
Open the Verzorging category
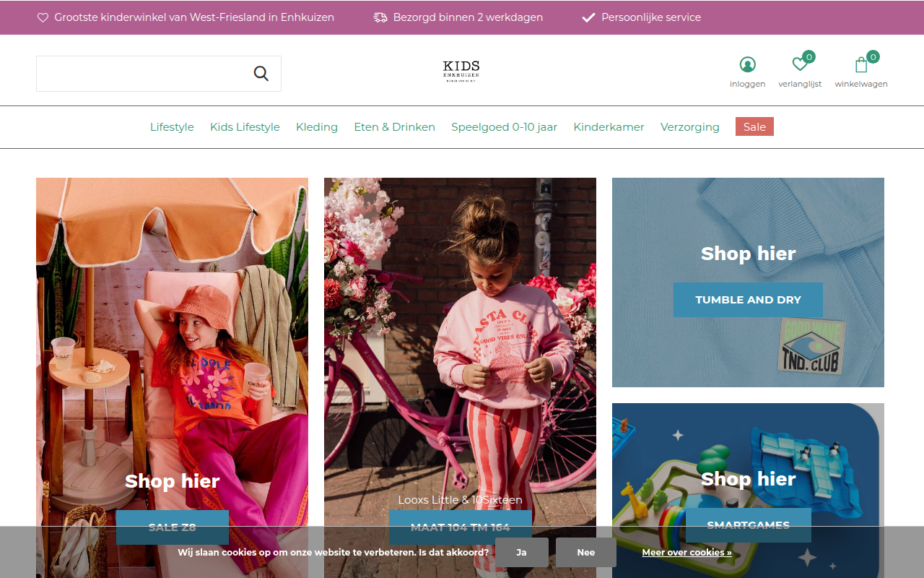(x=690, y=127)
